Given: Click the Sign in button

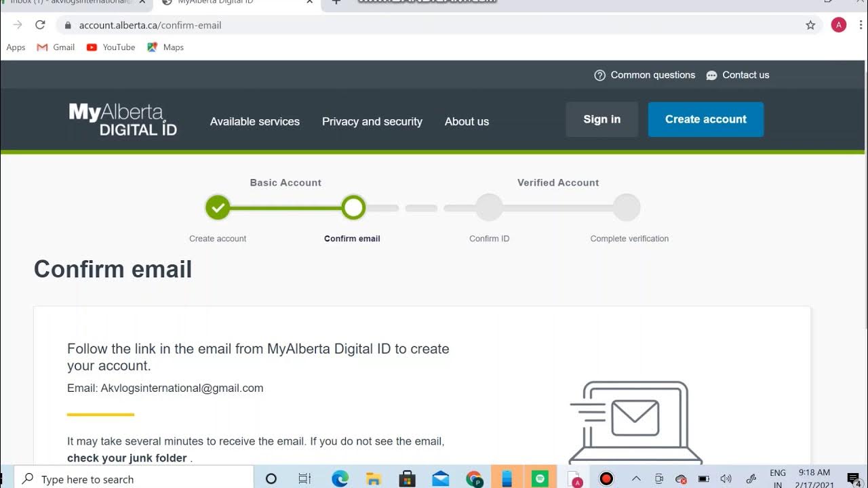Looking at the screenshot, I should pyautogui.click(x=602, y=119).
